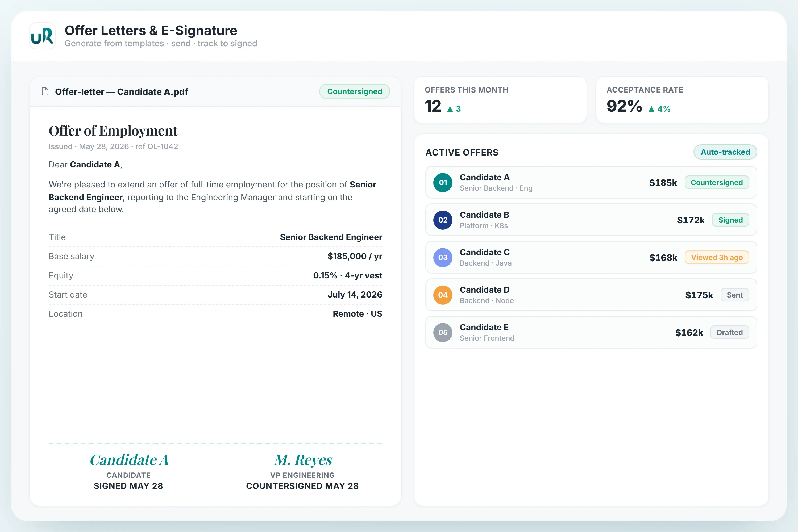Click the green up arrow beside 4%
The image size is (798, 532).
pyautogui.click(x=651, y=109)
